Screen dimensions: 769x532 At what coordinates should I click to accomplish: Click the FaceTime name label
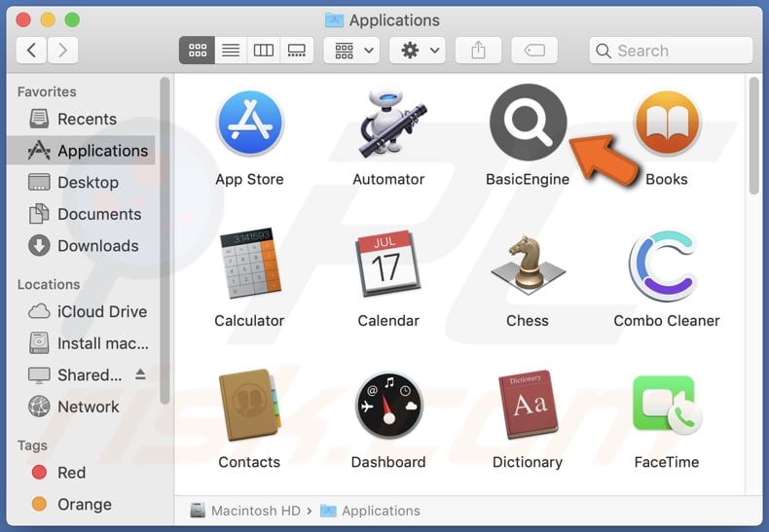[667, 462]
